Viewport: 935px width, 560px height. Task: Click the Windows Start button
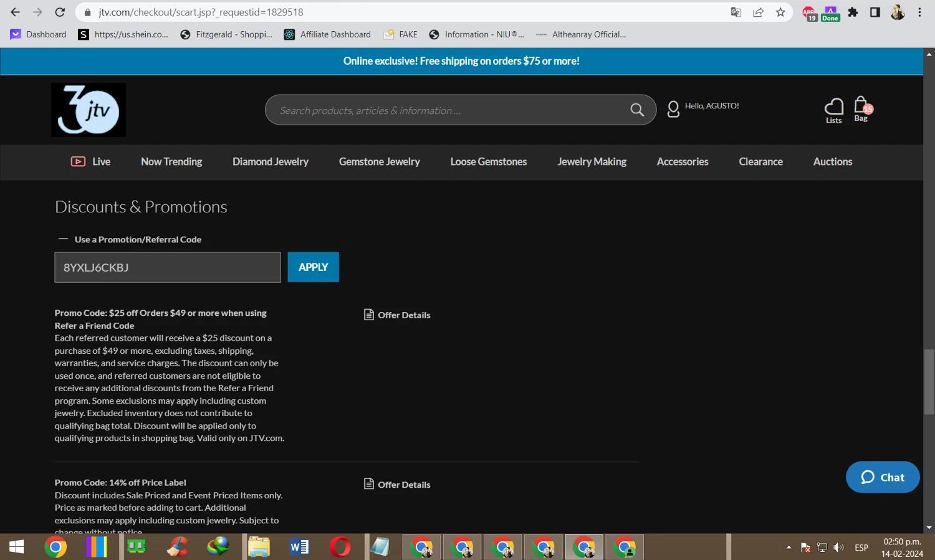click(x=17, y=547)
